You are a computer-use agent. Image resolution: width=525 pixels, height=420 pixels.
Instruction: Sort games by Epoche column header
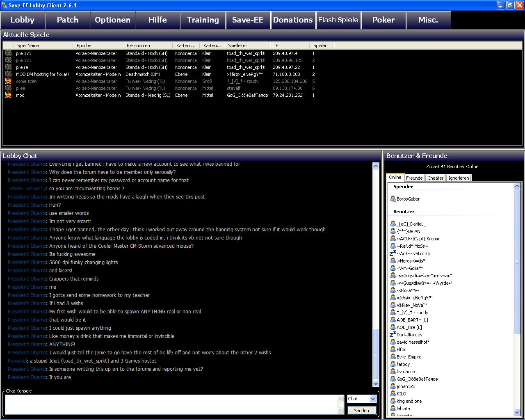point(98,46)
